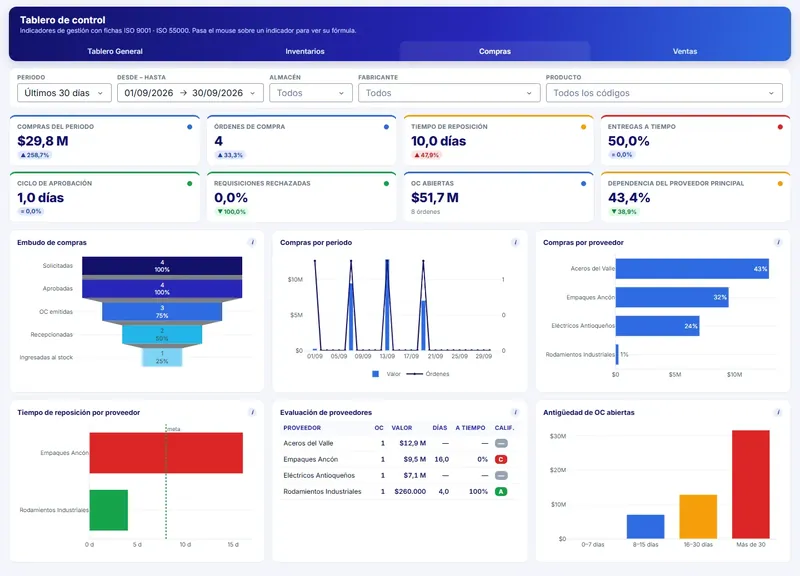Click the A TIEMPO column header
This screenshot has width=800, height=576.
pyautogui.click(x=470, y=428)
